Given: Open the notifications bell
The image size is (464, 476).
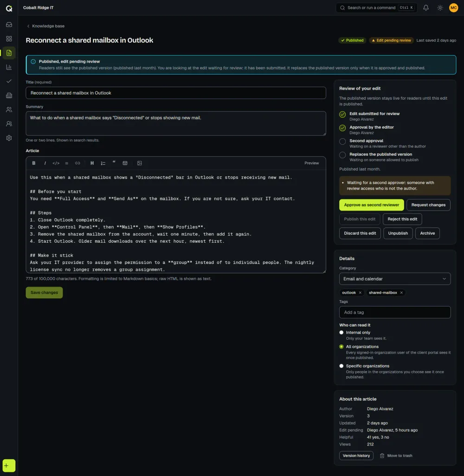Looking at the screenshot, I should click(426, 8).
